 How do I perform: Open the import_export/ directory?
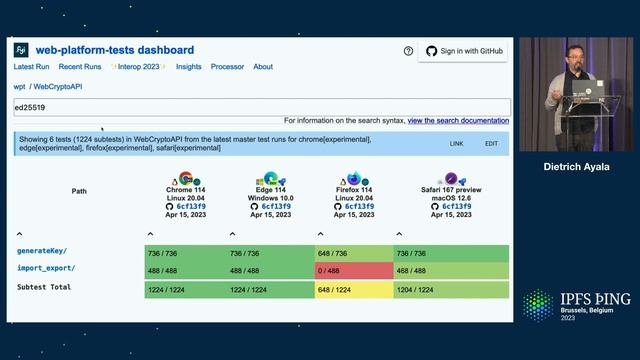(x=46, y=268)
